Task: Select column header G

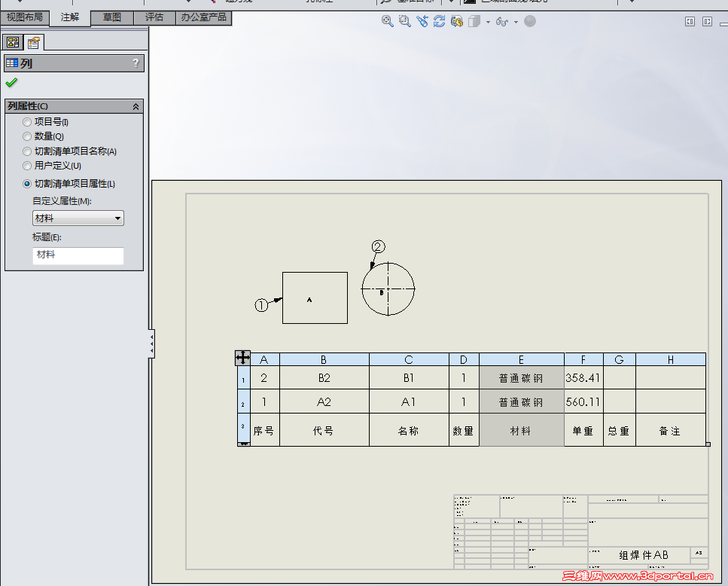Action: pyautogui.click(x=620, y=360)
